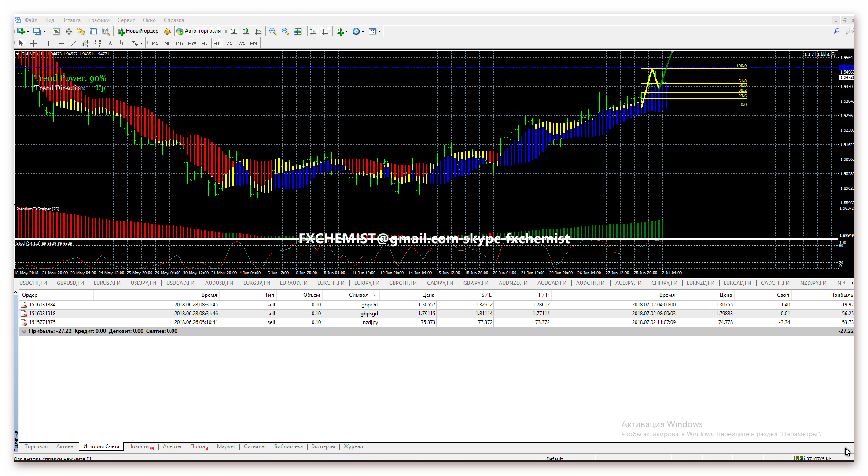Viewport: 868px width, 476px height.
Task: Select the equidistant channel tool
Action: 85,43
